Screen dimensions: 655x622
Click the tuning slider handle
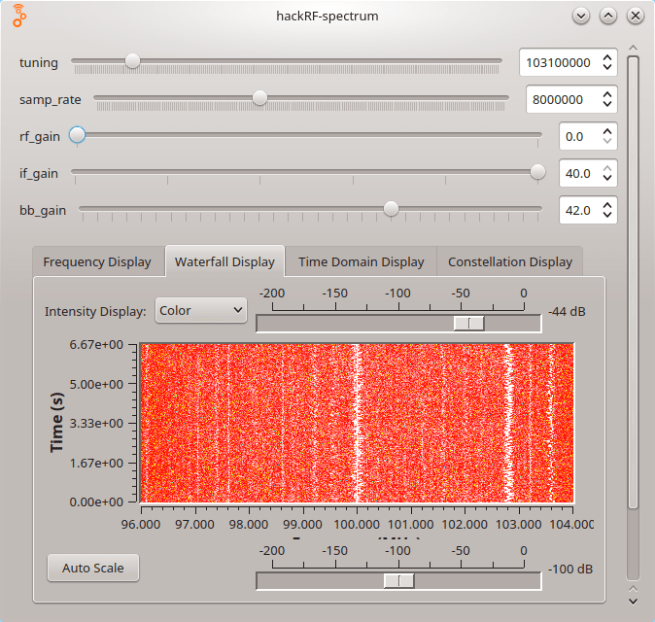tap(132, 61)
